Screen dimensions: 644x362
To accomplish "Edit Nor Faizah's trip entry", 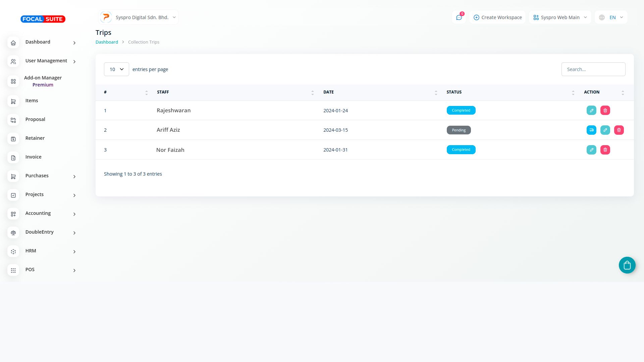I will [x=591, y=150].
